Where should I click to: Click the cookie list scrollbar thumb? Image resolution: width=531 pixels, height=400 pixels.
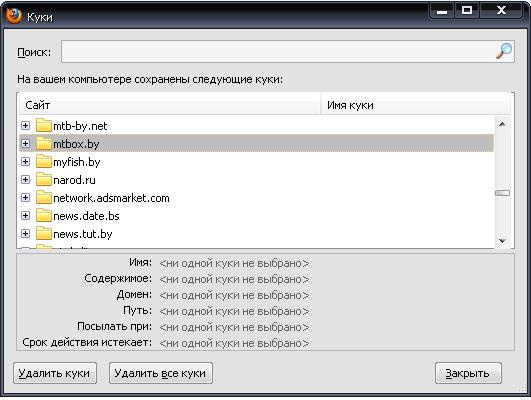(502, 193)
